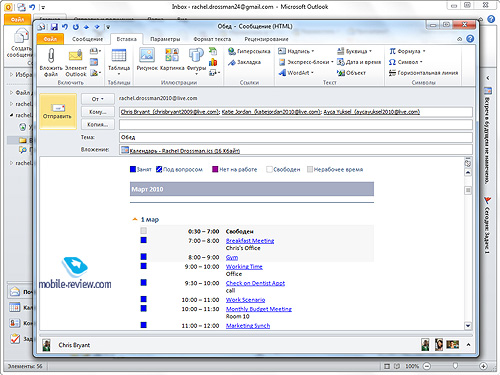The image size is (500, 375).
Task: Insert Горизонтальная линия (Horizontal line)
Action: pyautogui.click(x=423, y=73)
